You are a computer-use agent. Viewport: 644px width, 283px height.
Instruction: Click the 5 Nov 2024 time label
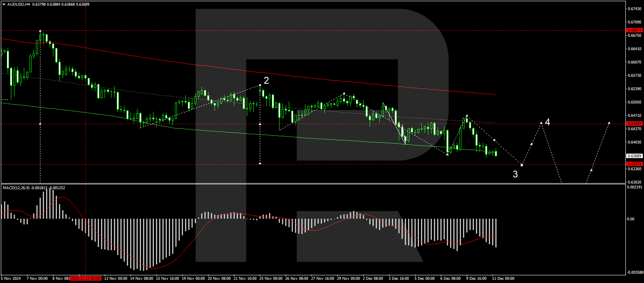pos(11,279)
